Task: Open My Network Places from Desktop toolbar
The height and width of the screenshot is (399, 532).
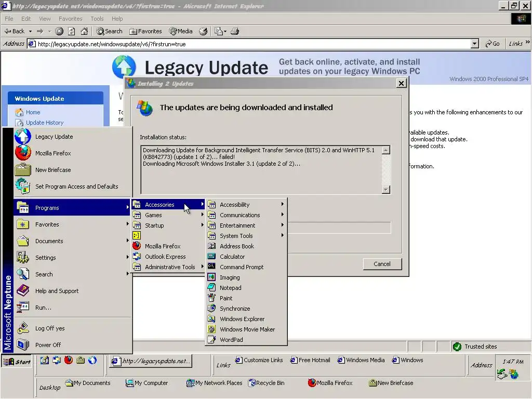Action: [215, 383]
